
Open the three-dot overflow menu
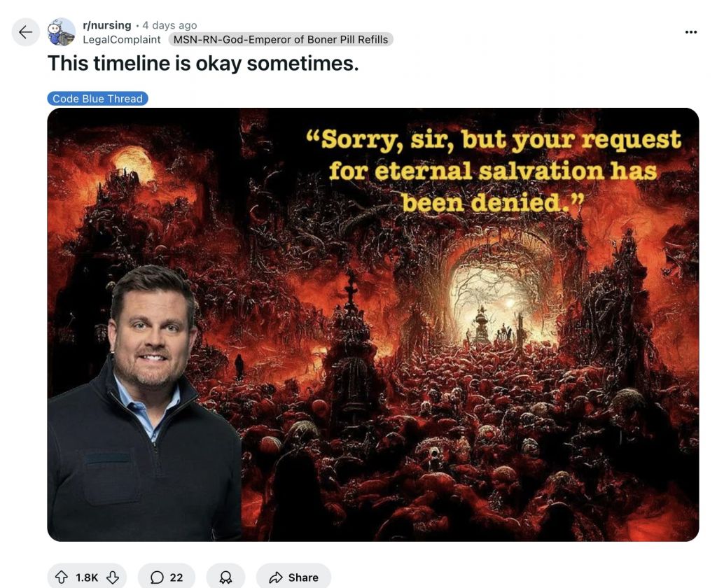691,32
